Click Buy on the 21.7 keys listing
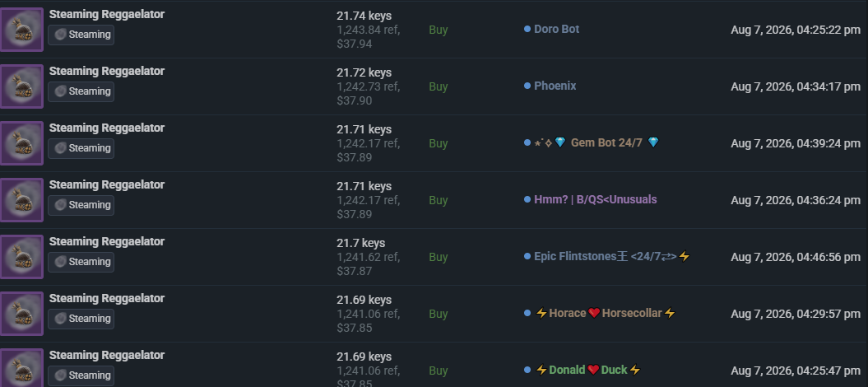 click(x=438, y=258)
